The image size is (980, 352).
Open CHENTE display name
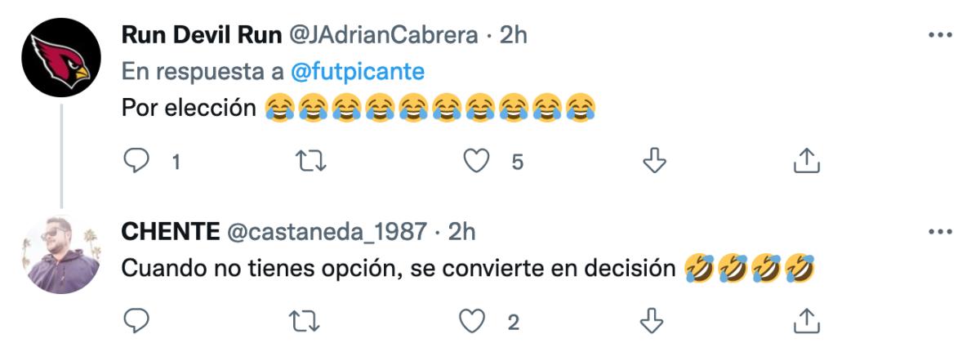coord(170,233)
